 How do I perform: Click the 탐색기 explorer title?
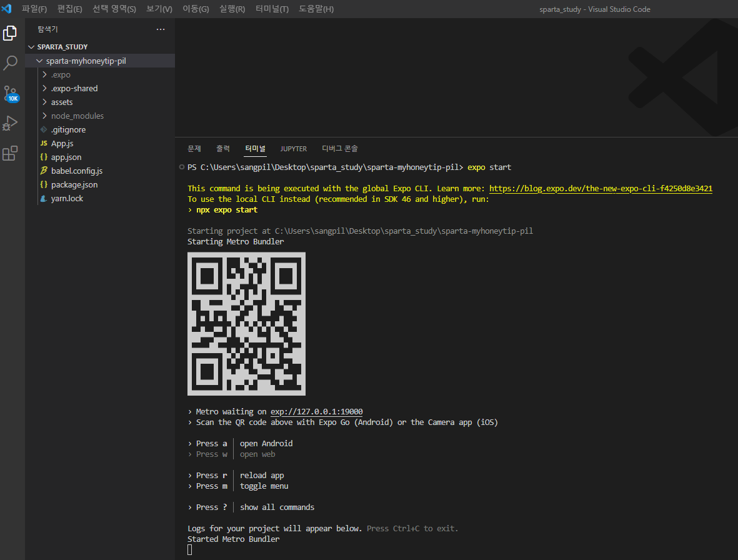tap(47, 29)
